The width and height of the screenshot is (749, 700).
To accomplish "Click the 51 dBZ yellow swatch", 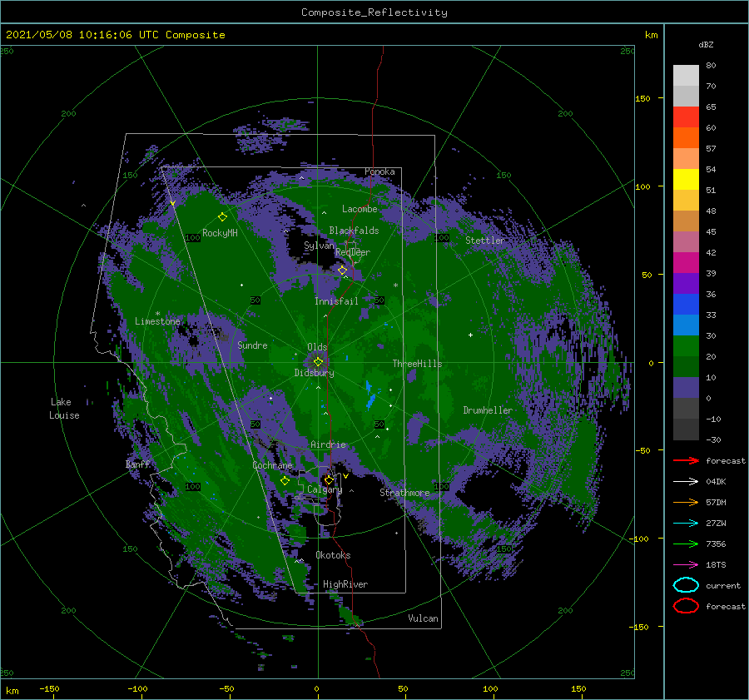I will pyautogui.click(x=686, y=179).
